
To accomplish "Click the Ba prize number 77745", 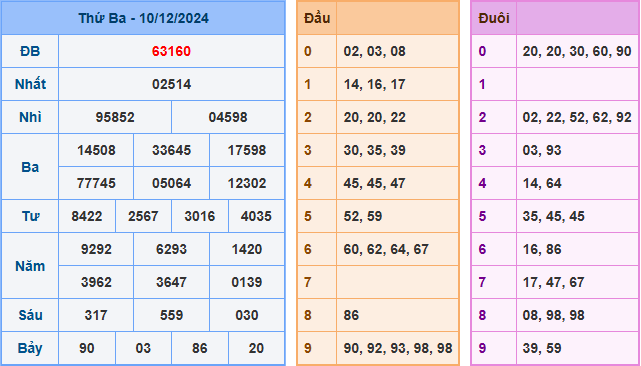I will click(x=96, y=183).
